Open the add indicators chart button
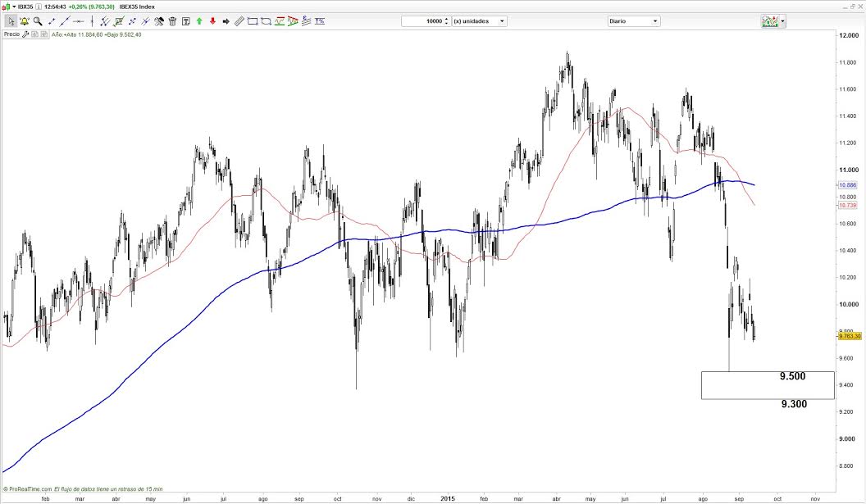The width and height of the screenshot is (866, 504). click(x=770, y=21)
